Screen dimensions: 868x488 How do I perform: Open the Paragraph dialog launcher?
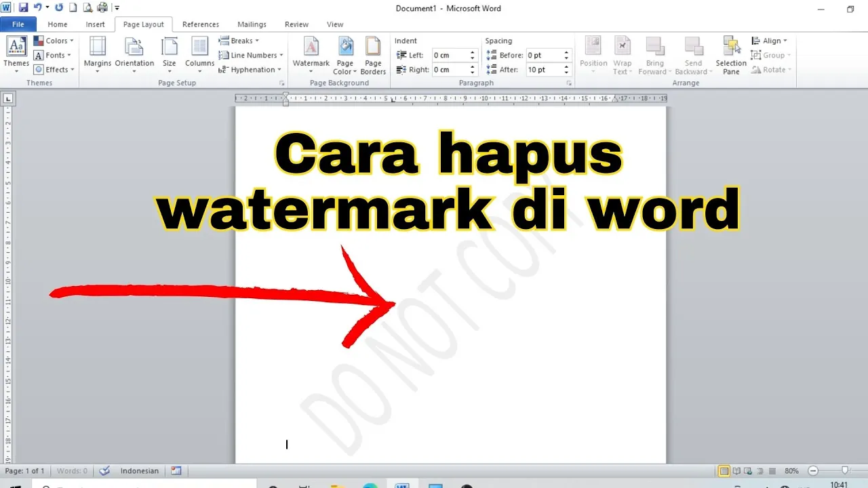pos(569,83)
